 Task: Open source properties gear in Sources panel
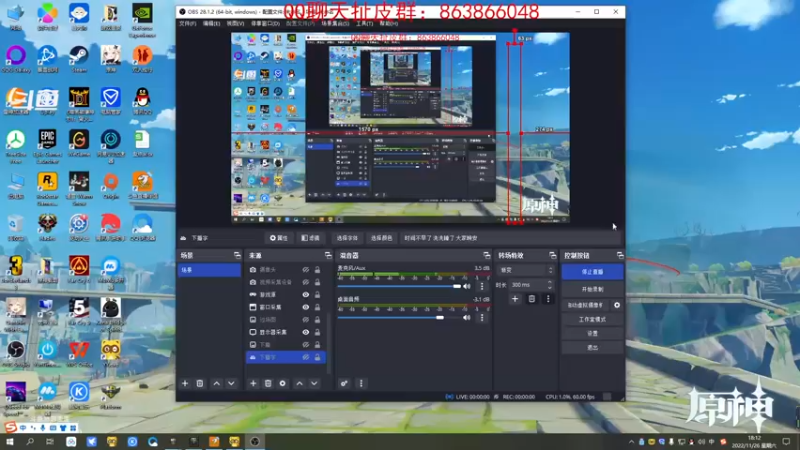point(283,383)
